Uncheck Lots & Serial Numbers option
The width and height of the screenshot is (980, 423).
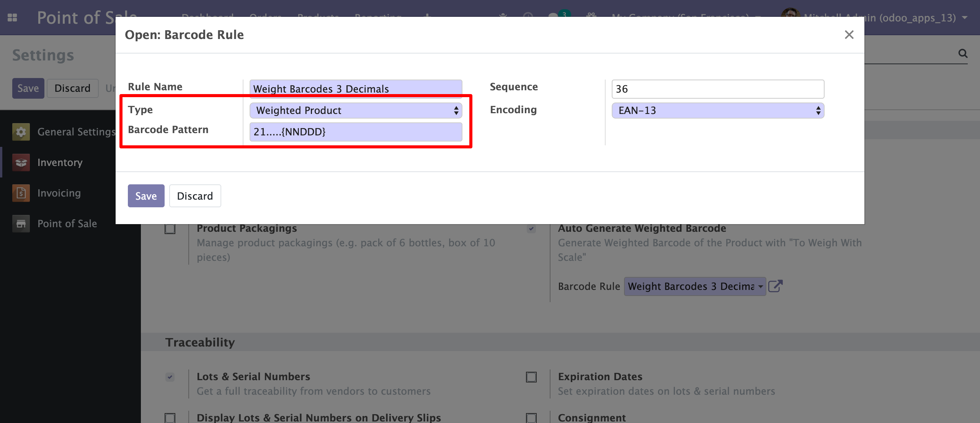click(x=170, y=377)
